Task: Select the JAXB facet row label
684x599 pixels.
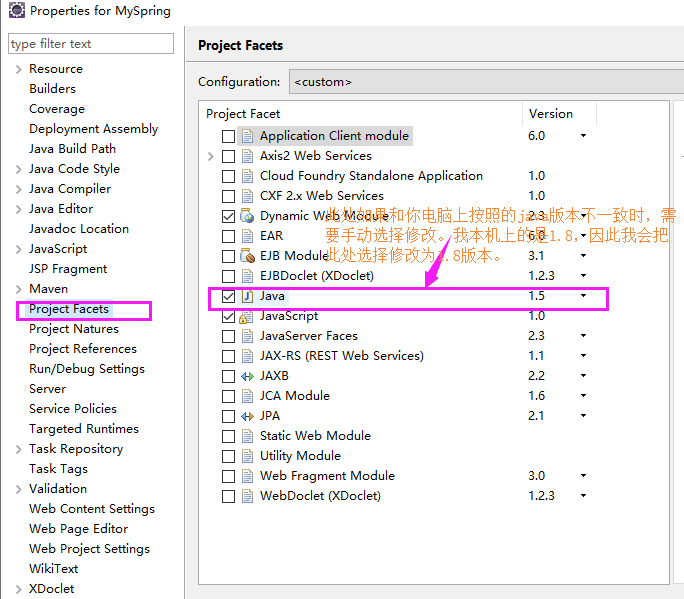Action: coord(274,376)
